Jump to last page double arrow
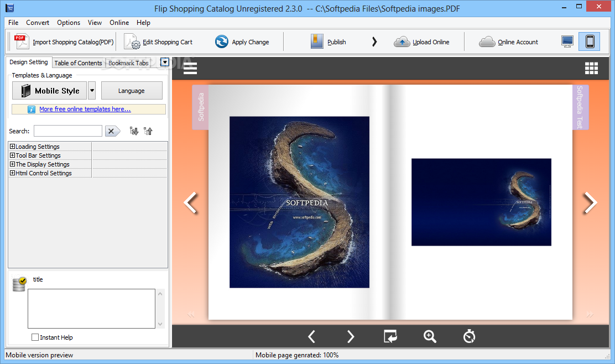This screenshot has width=615, height=364. tap(590, 314)
